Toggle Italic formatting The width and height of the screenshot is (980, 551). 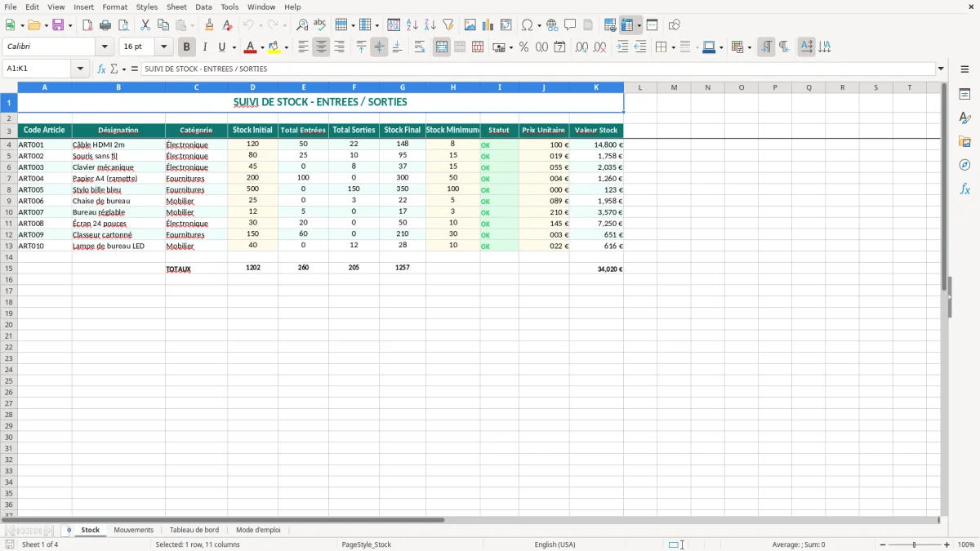[x=205, y=47]
